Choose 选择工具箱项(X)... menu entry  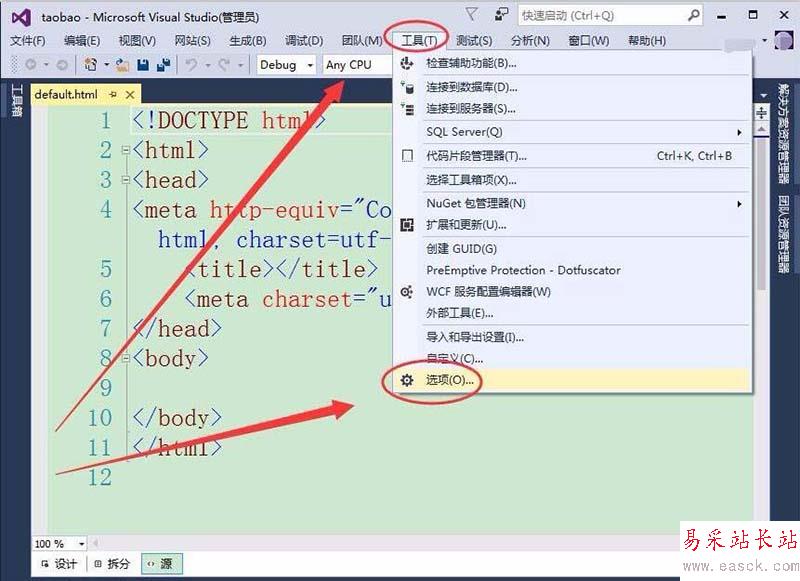click(x=571, y=180)
